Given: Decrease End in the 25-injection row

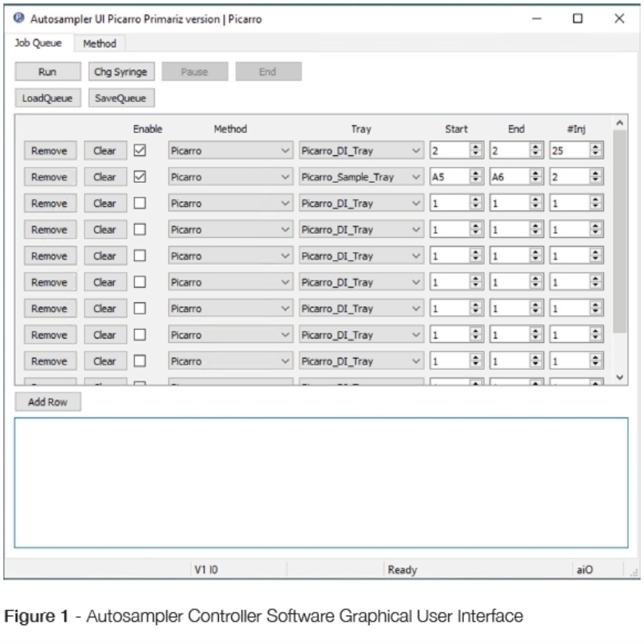Looking at the screenshot, I should (x=536, y=155).
